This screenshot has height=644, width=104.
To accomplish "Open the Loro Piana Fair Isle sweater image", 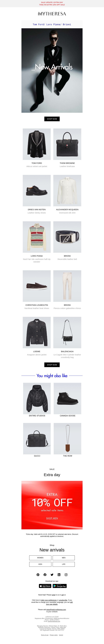I will click(x=37, y=237).
